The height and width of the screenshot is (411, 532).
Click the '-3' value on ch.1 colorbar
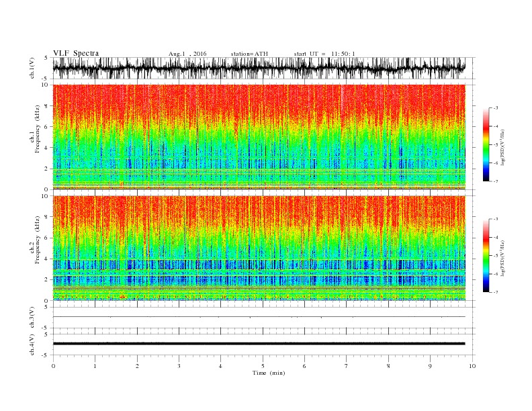click(x=495, y=108)
